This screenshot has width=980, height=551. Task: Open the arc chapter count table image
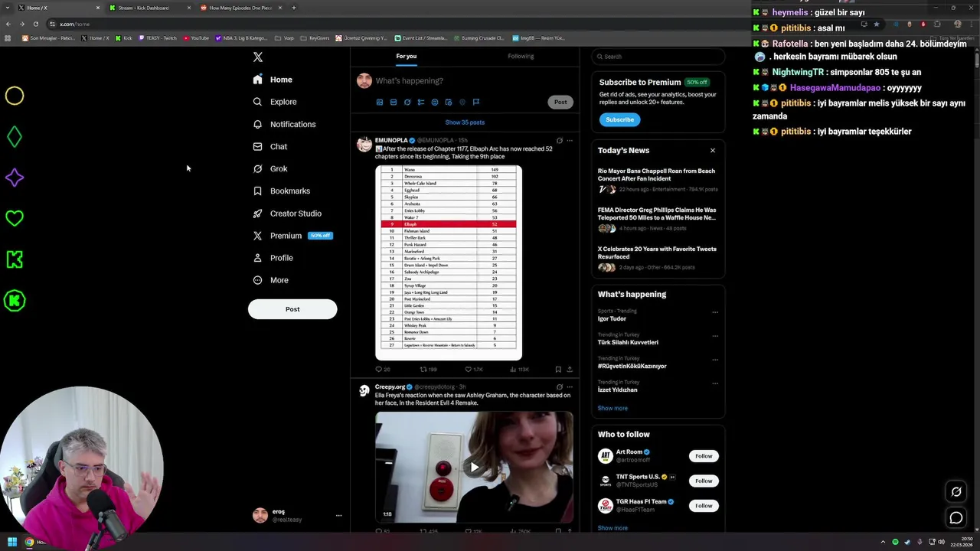coord(449,262)
